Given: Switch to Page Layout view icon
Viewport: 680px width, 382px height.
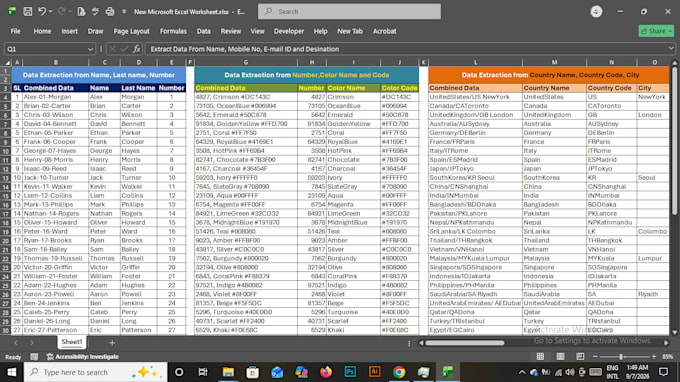Looking at the screenshot, I should point(560,357).
